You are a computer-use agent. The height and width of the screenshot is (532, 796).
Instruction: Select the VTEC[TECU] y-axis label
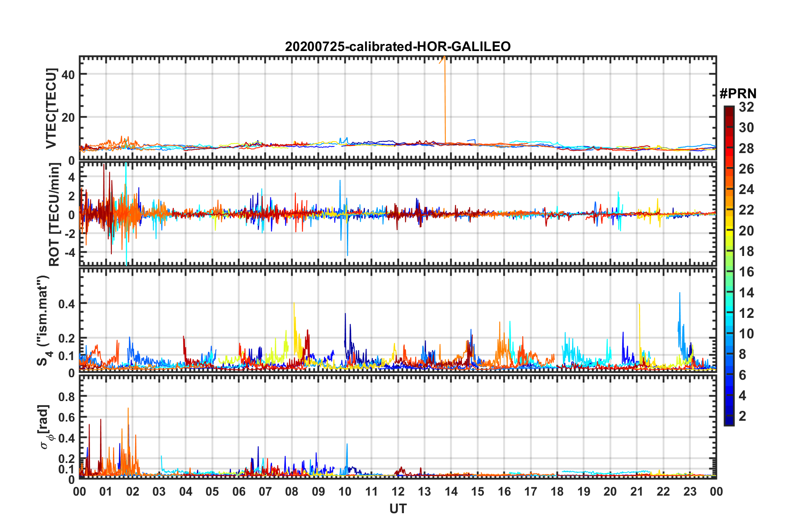(x=51, y=108)
